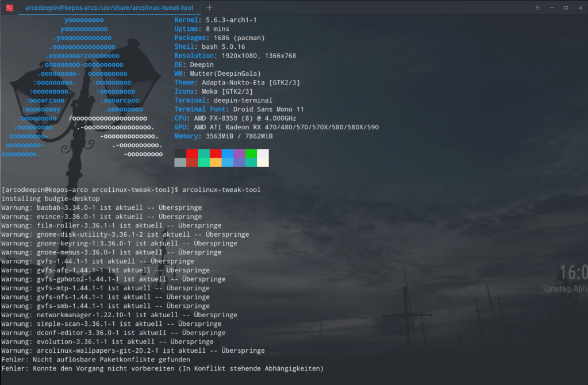Click the DE: Deepin line
Screen dimensions: 588x385
194,64
